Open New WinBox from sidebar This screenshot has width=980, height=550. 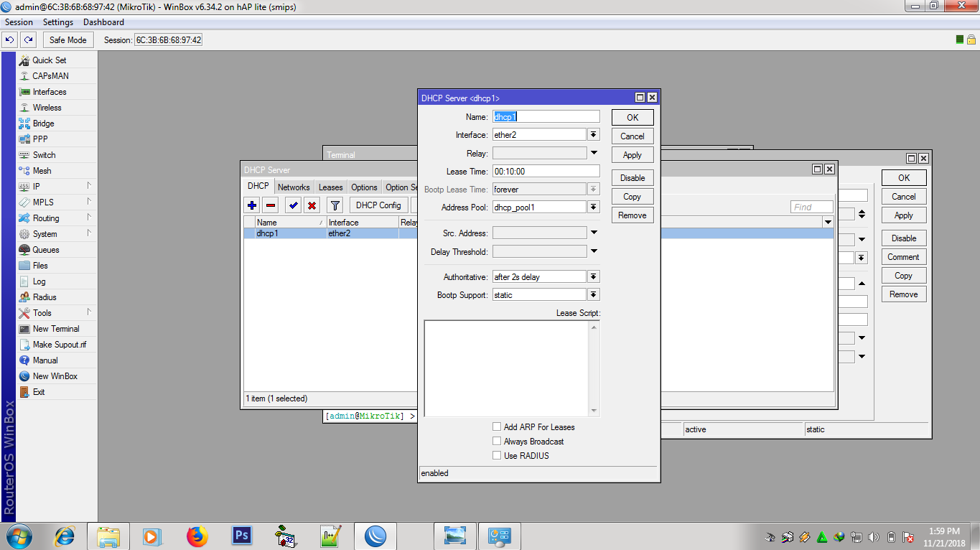point(57,376)
